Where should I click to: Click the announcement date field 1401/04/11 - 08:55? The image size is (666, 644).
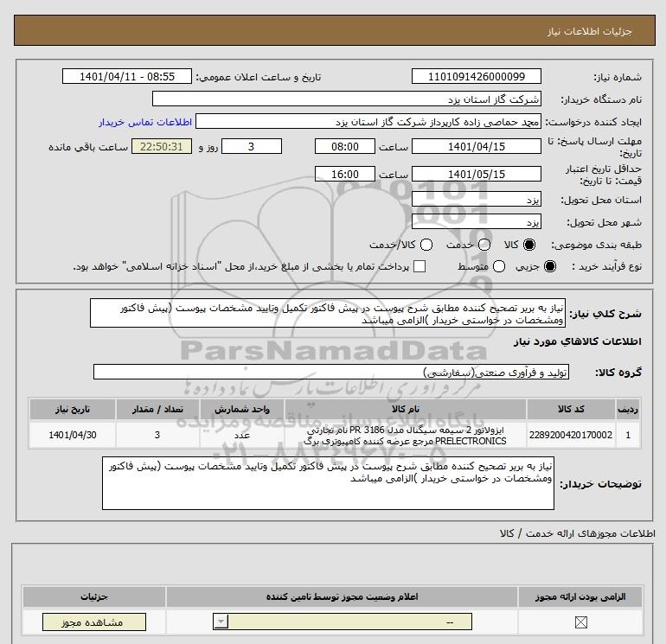[x=127, y=76]
